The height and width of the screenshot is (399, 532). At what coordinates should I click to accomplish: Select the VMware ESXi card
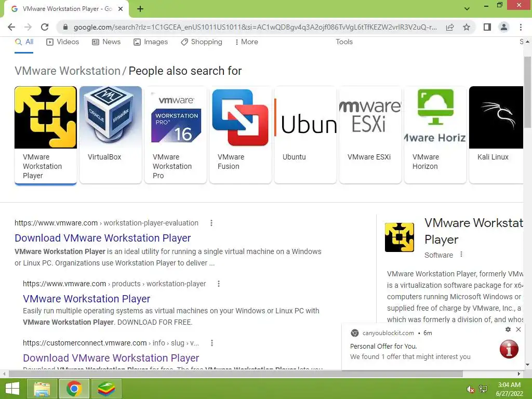370,135
